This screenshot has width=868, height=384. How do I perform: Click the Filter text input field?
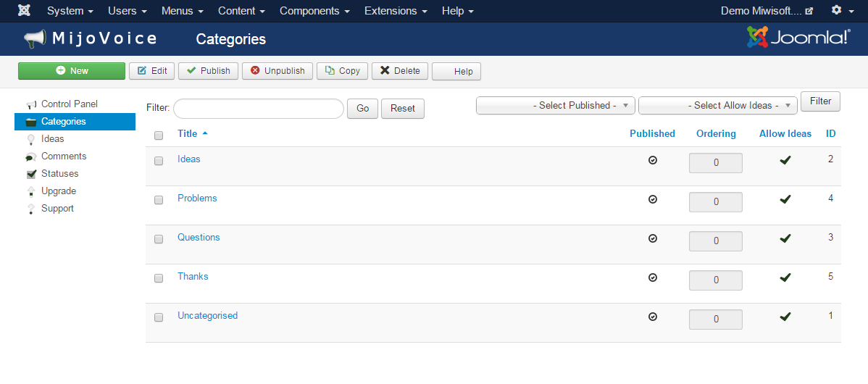(258, 109)
